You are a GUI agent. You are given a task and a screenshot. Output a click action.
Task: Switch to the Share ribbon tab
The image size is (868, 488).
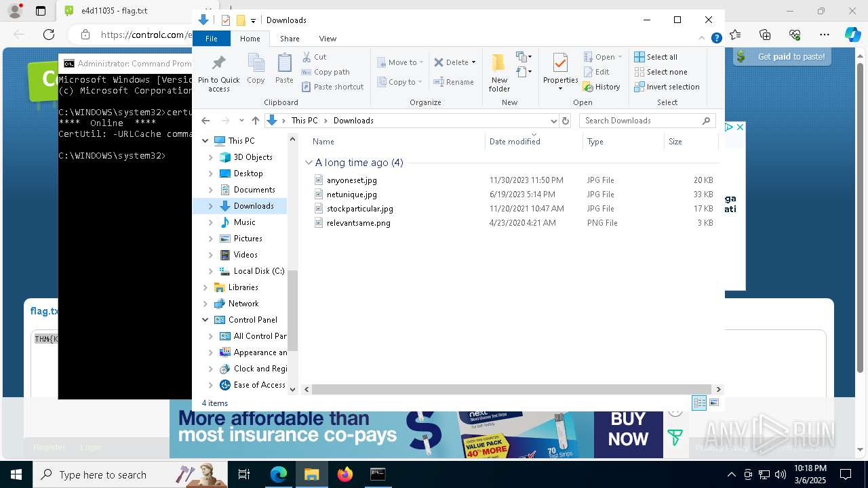coord(290,39)
